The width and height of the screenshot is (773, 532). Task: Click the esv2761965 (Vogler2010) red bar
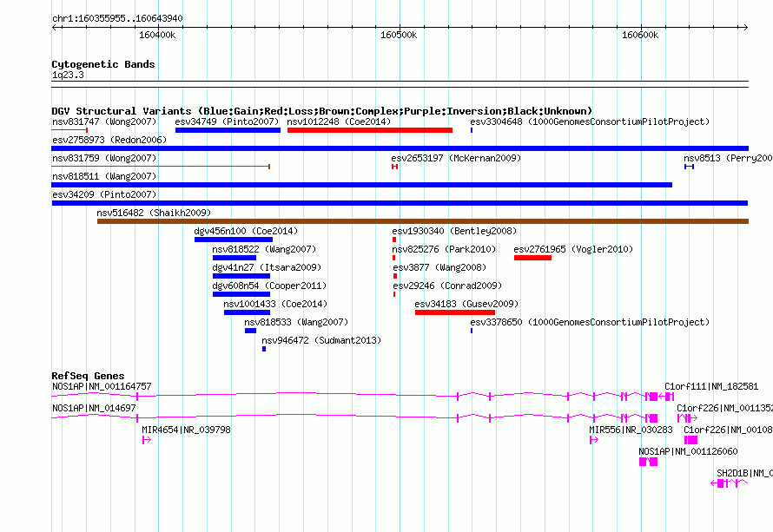coord(532,258)
